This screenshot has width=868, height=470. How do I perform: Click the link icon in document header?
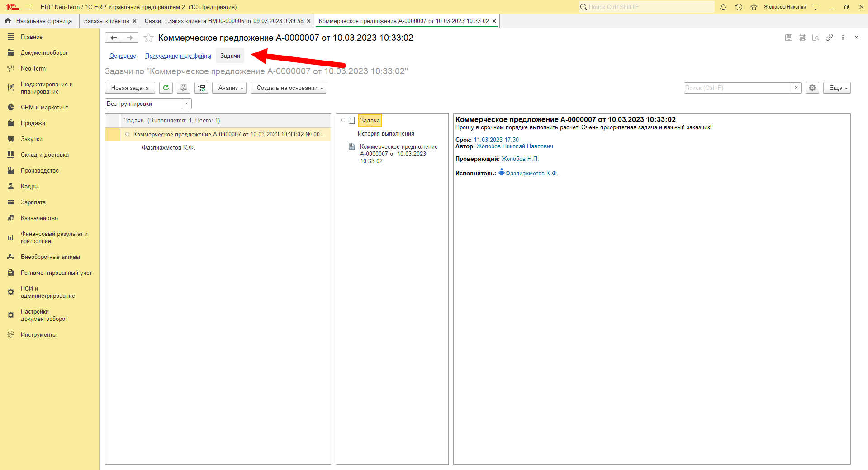tap(829, 38)
